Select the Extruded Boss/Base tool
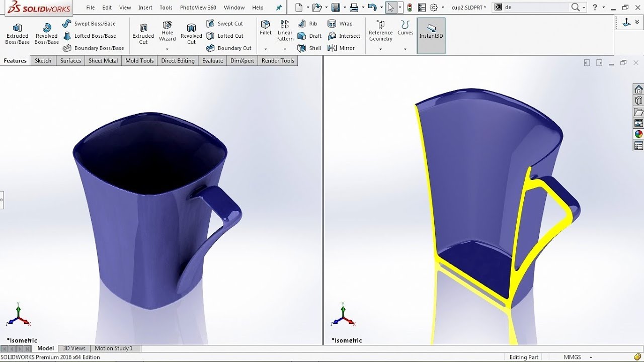 coord(17,34)
